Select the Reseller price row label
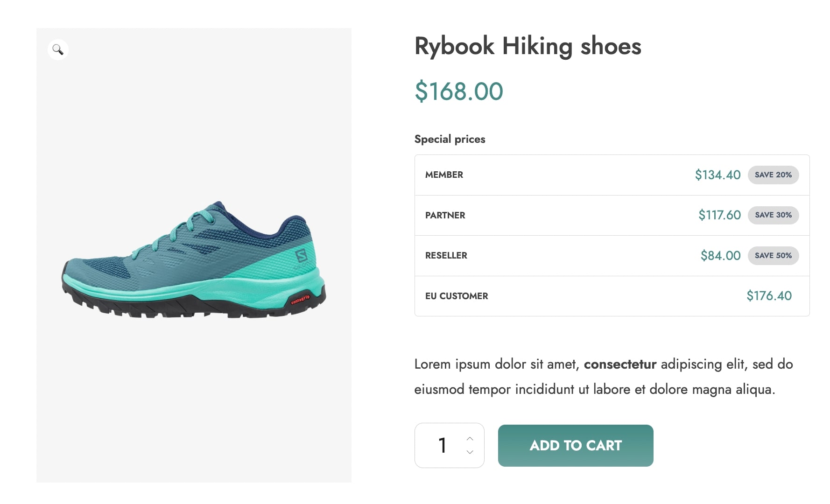 click(446, 256)
